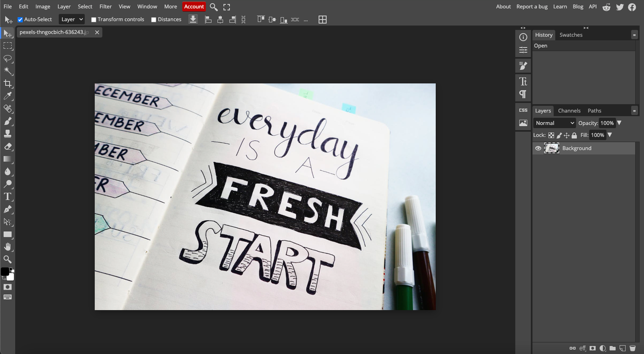Open the Layer/Group auto-select dropdown

point(71,20)
